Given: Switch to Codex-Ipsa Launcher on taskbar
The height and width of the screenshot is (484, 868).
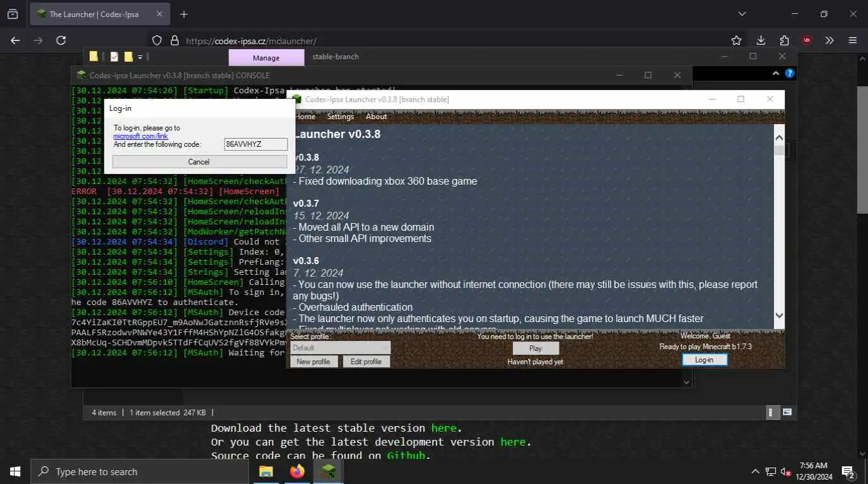Looking at the screenshot, I should [328, 471].
